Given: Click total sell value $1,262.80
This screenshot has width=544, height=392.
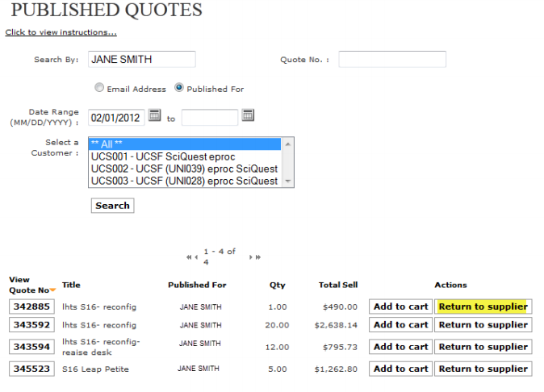Looking at the screenshot, I should pyautogui.click(x=336, y=369).
